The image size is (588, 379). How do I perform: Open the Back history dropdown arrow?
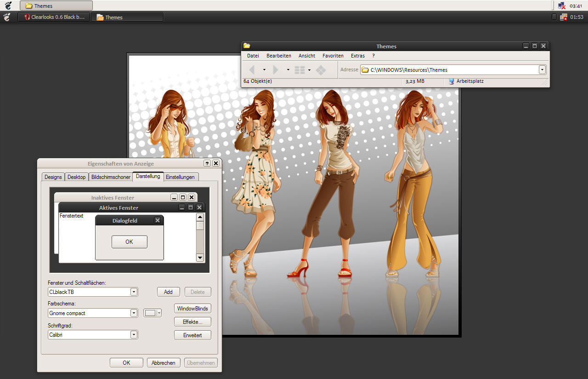coord(264,70)
